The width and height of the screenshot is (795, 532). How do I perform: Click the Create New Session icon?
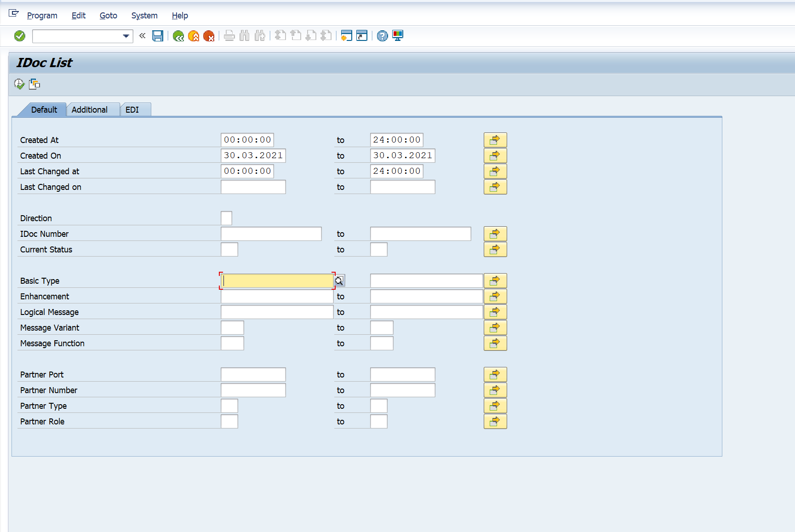click(x=347, y=36)
